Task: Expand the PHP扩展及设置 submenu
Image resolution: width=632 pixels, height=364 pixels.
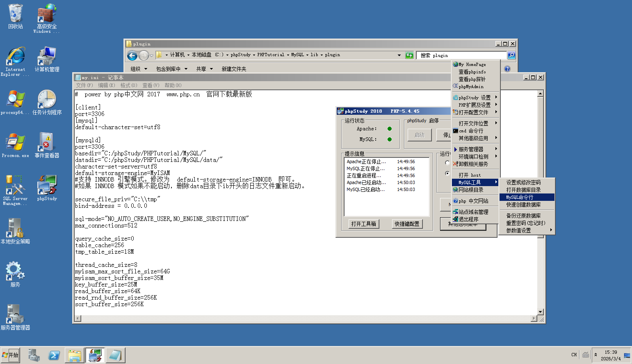Action: 475,105
